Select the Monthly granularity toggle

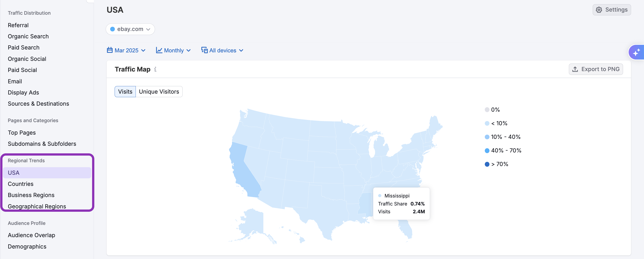173,50
